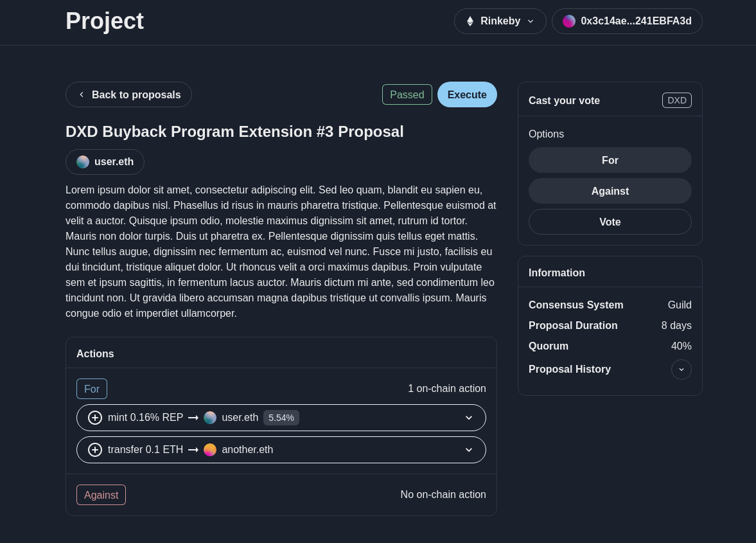756x543 pixels.
Task: Select the Against voting option
Action: (x=610, y=191)
